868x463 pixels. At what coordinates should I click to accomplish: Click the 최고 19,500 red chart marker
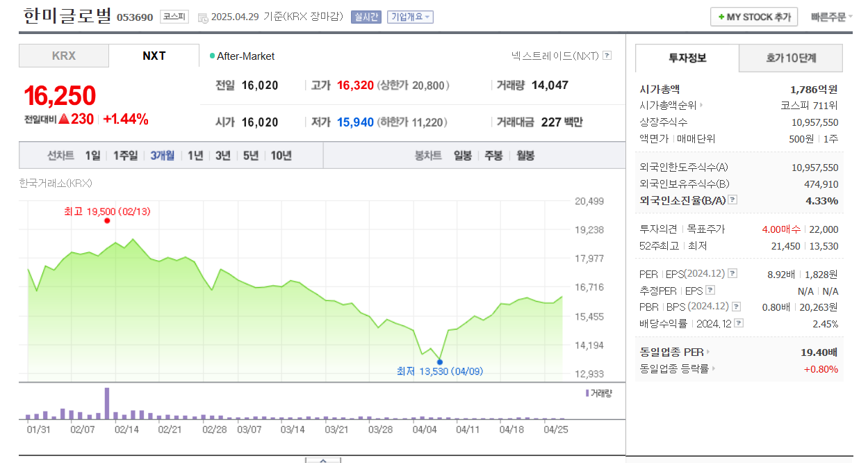(x=107, y=220)
